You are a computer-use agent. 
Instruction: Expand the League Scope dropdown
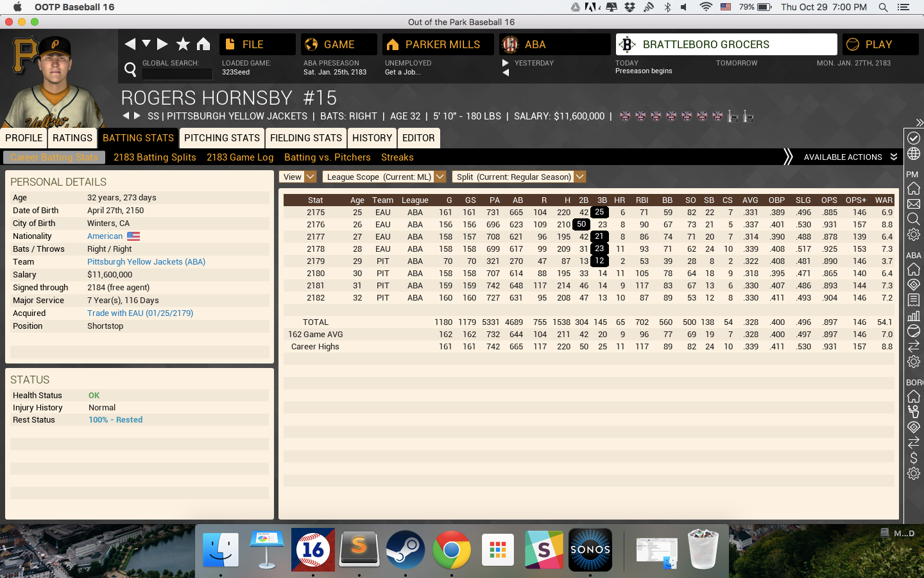[x=384, y=177]
